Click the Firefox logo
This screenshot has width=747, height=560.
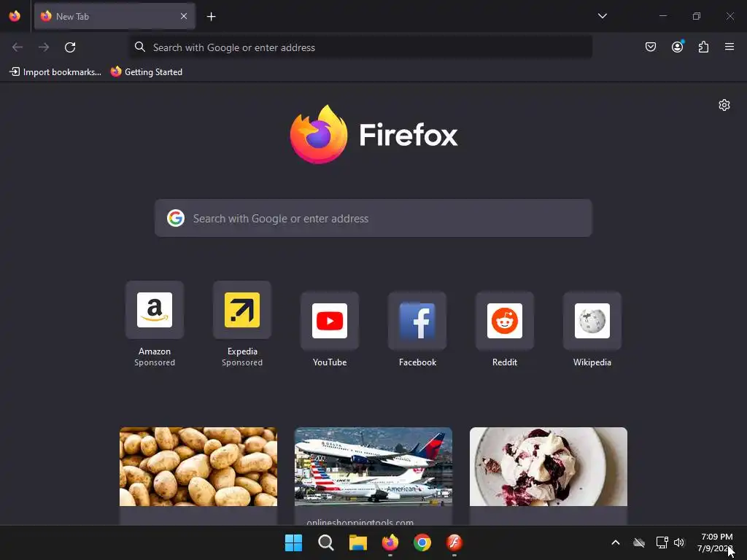point(373,134)
